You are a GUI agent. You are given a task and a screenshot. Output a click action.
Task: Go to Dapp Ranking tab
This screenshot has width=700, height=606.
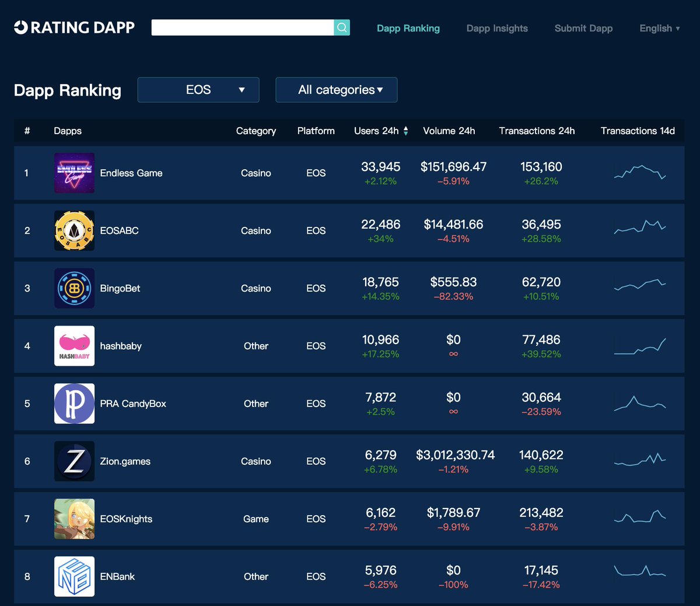[x=408, y=28]
